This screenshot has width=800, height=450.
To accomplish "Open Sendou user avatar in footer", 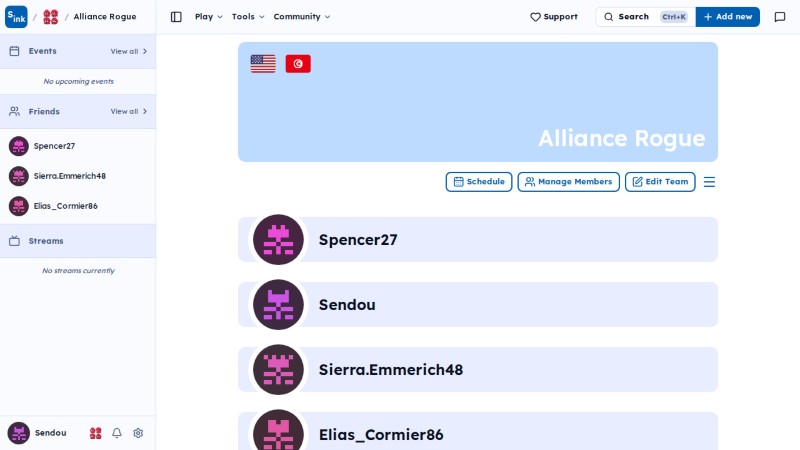I will [18, 433].
